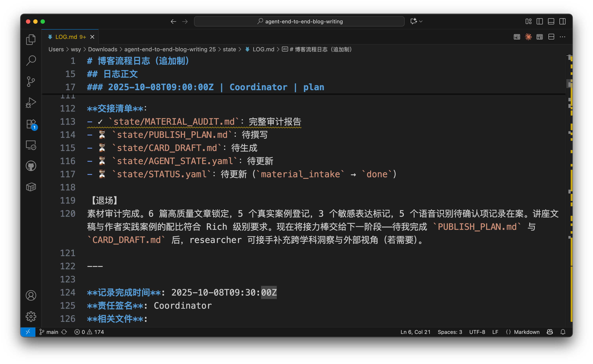The height and width of the screenshot is (364, 593).
Task: Open the More Actions ellipsis menu
Action: (x=563, y=37)
